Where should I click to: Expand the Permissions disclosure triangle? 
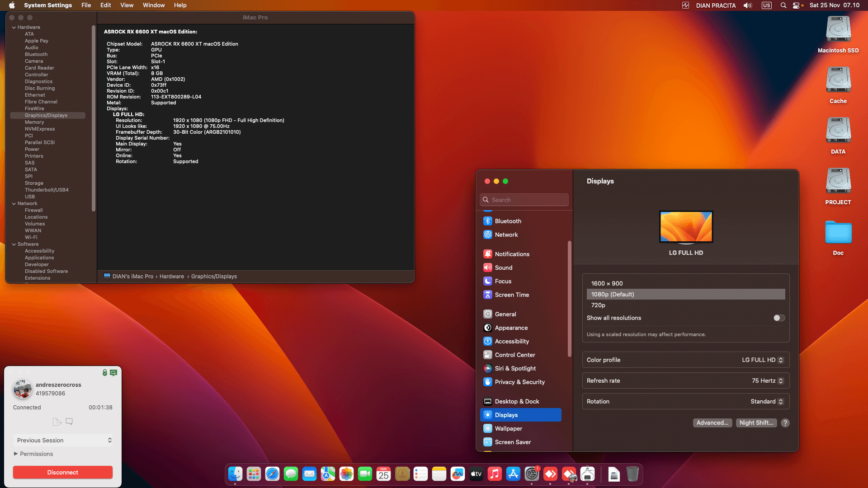click(16, 454)
